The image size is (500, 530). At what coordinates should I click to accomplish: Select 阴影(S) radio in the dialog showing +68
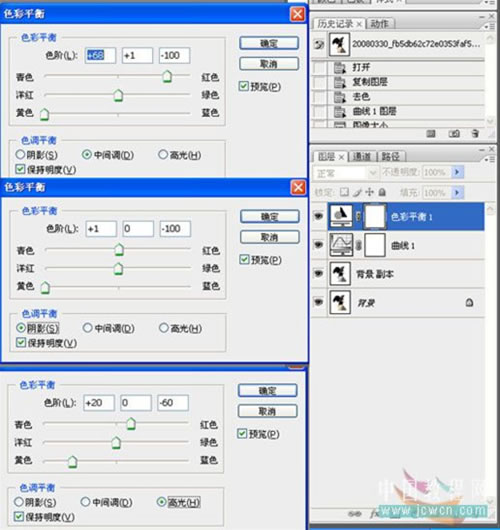20,155
